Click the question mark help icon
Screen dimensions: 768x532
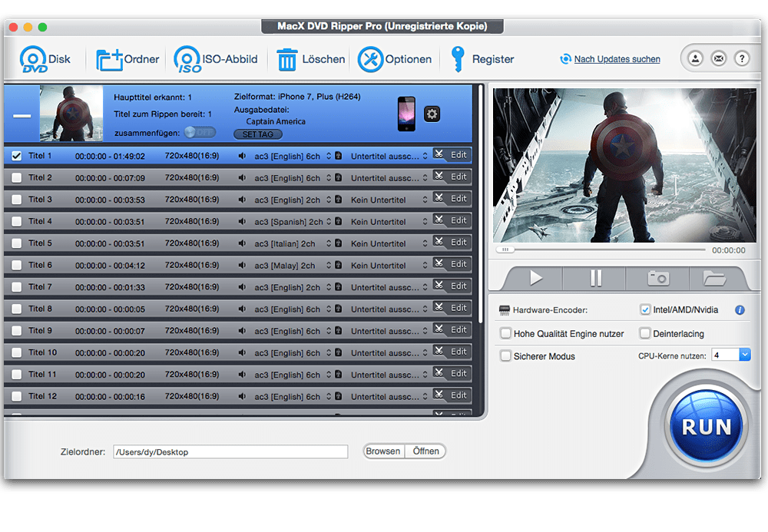742,58
